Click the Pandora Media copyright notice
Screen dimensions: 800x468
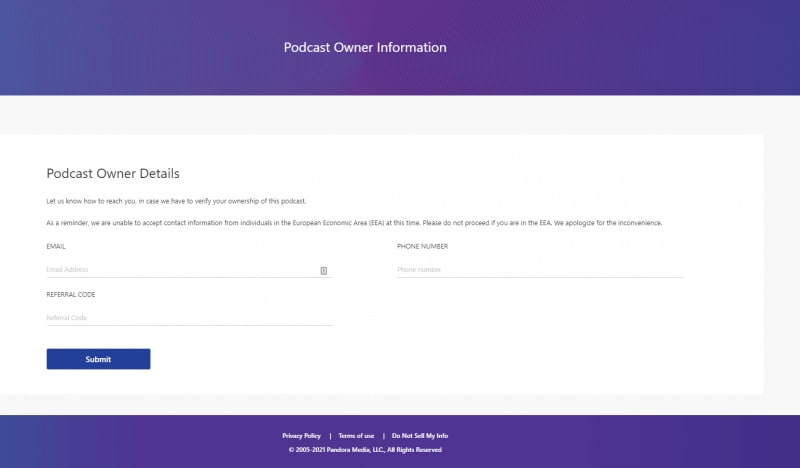[365, 450]
